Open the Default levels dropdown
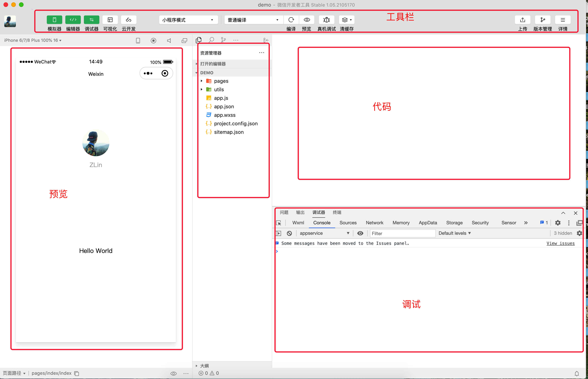Viewport: 588px width, 379px height. [454, 233]
